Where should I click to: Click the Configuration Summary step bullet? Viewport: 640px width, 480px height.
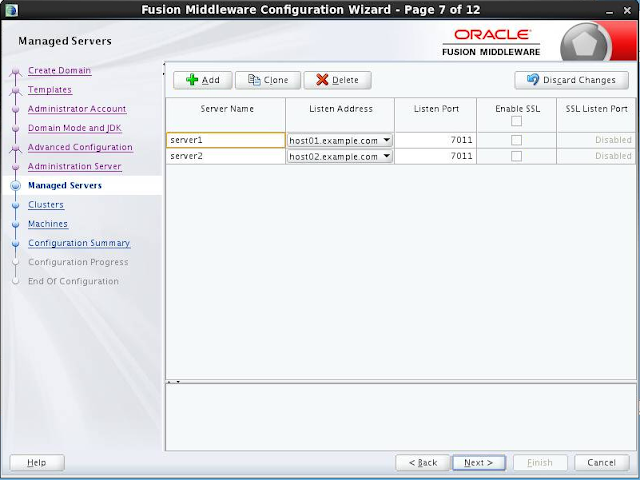16,243
